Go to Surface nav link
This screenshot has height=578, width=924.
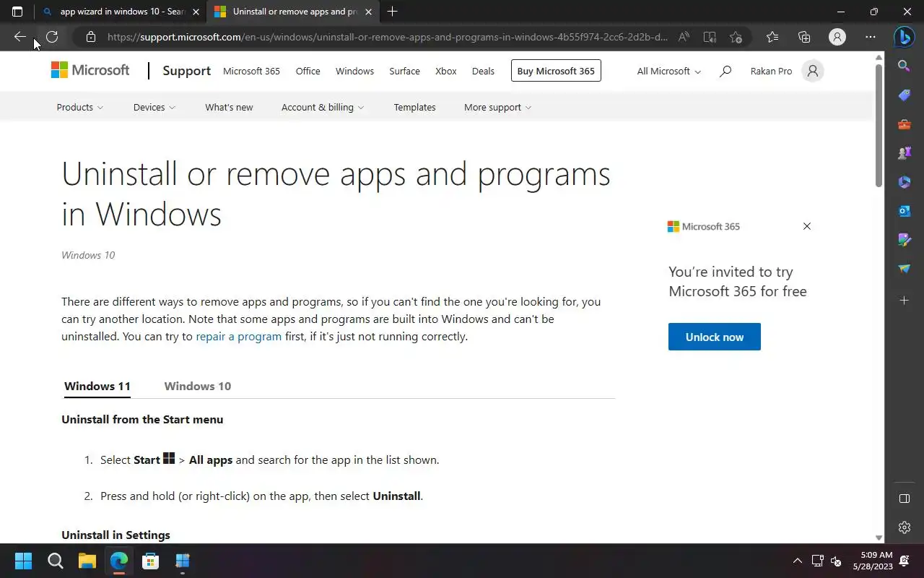(x=404, y=71)
